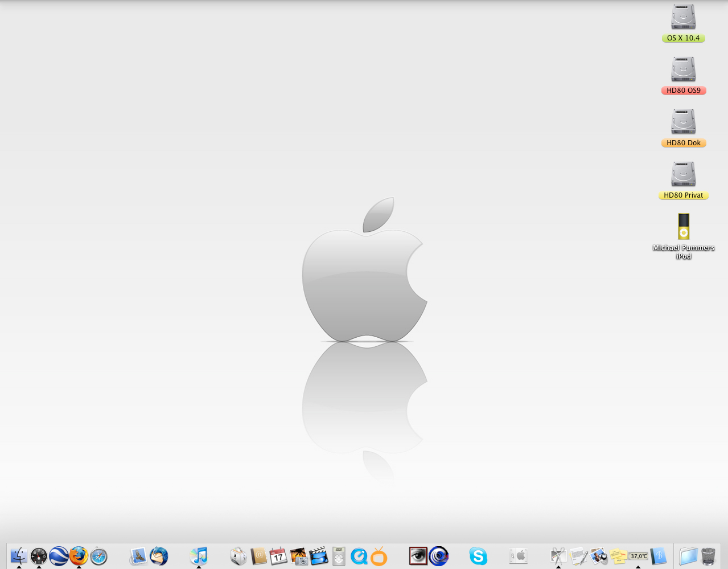Select the HD80 OS9 drive icon
Image resolution: width=728 pixels, height=569 pixels.
coord(683,69)
